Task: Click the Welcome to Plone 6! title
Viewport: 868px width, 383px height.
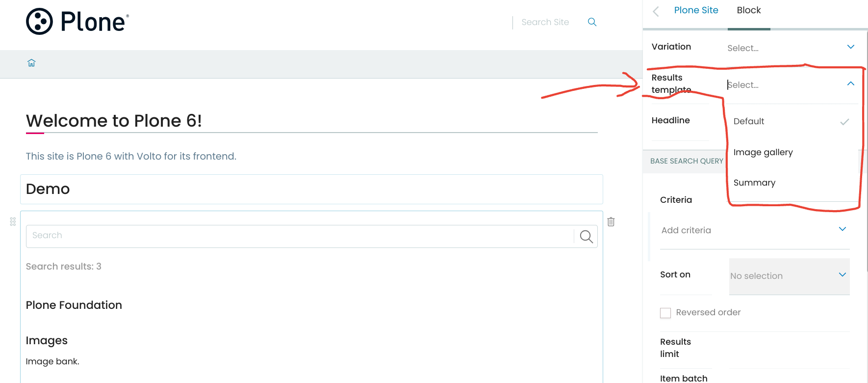Action: pos(114,121)
